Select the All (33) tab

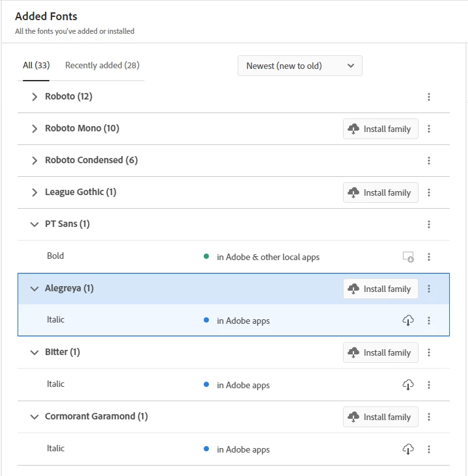[36, 65]
